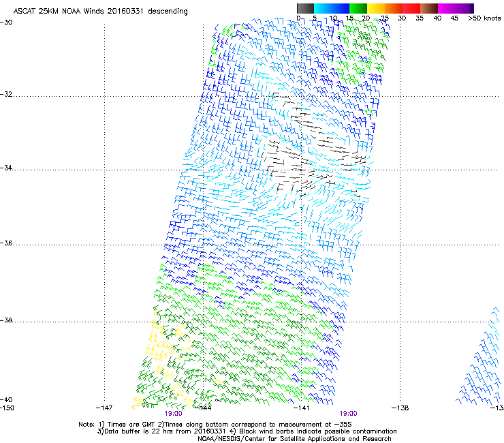Click the brown 35-40 knots legend color
This screenshot has height=443, width=504.
(x=429, y=8)
